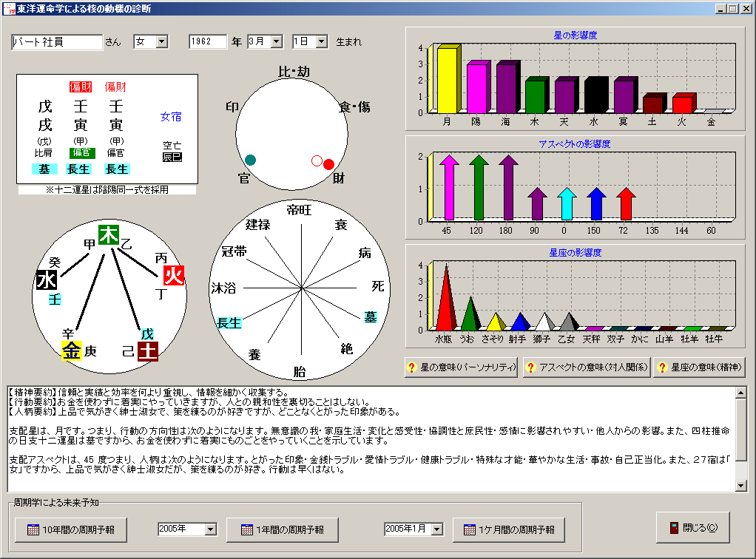The height and width of the screenshot is (559, 756).
Task: Click the green 木 box in five-element circle
Action: [109, 234]
